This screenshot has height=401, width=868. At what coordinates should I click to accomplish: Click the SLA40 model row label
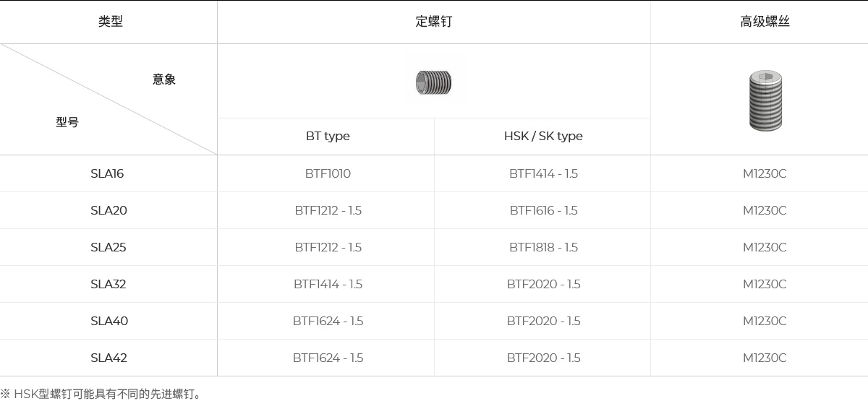pyautogui.click(x=109, y=321)
